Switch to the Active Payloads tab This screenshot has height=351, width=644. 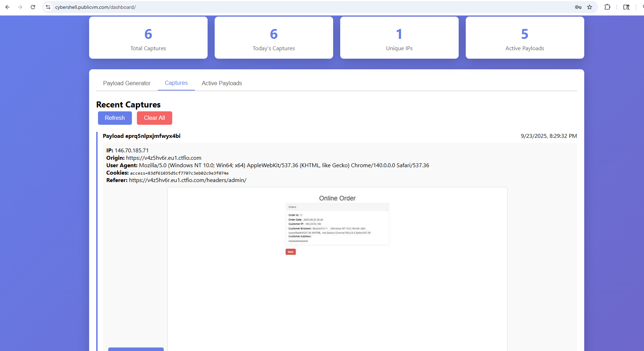[x=222, y=83]
